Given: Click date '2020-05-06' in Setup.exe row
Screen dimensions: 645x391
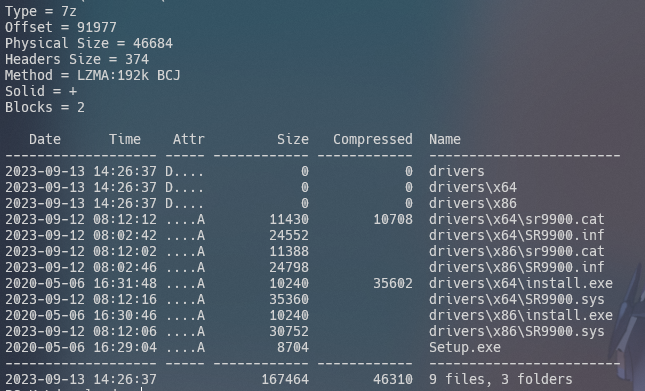Looking at the screenshot, I should [x=45, y=348].
